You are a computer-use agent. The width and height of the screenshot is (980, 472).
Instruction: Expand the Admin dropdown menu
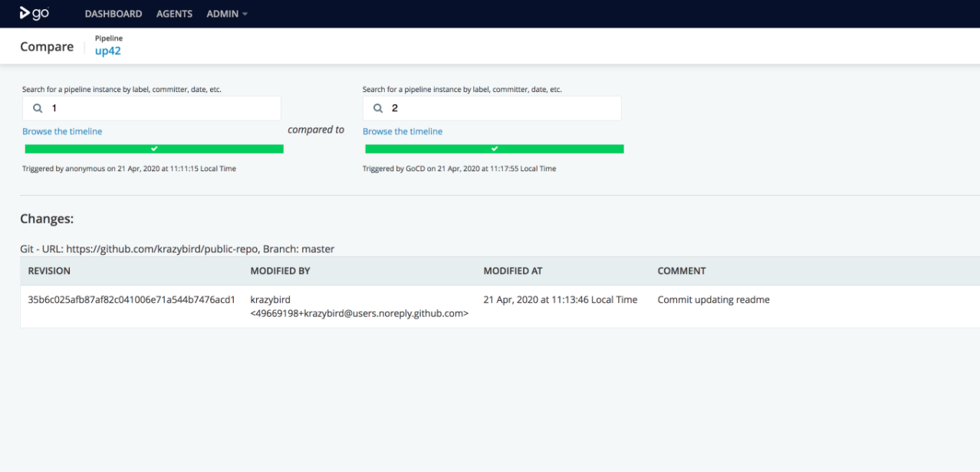[x=227, y=14]
